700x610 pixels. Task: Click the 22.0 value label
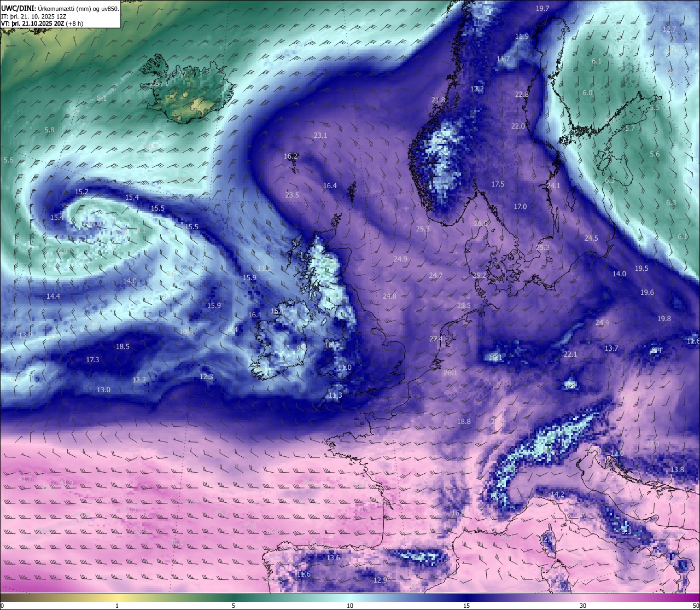point(518,126)
